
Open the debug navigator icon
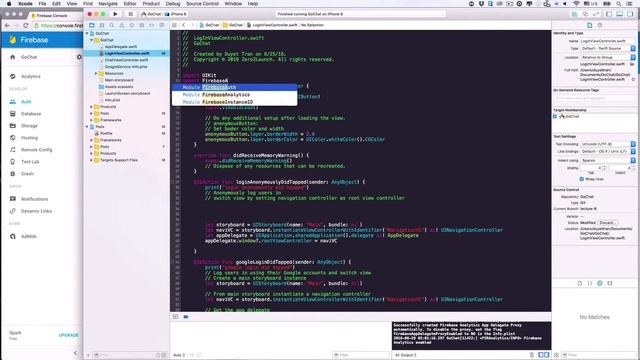[142, 25]
